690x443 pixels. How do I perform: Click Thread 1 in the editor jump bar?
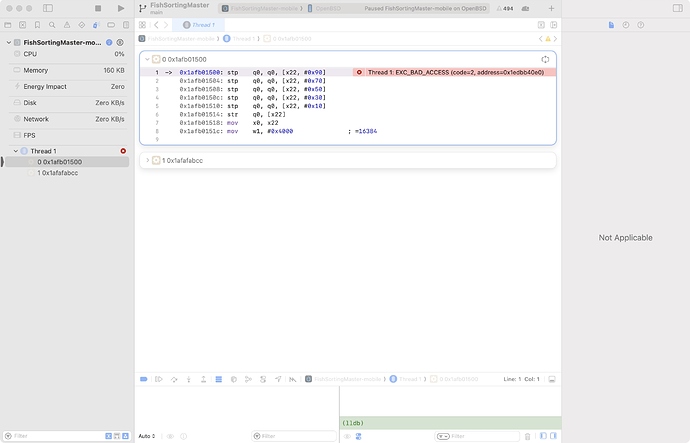[x=239, y=39]
